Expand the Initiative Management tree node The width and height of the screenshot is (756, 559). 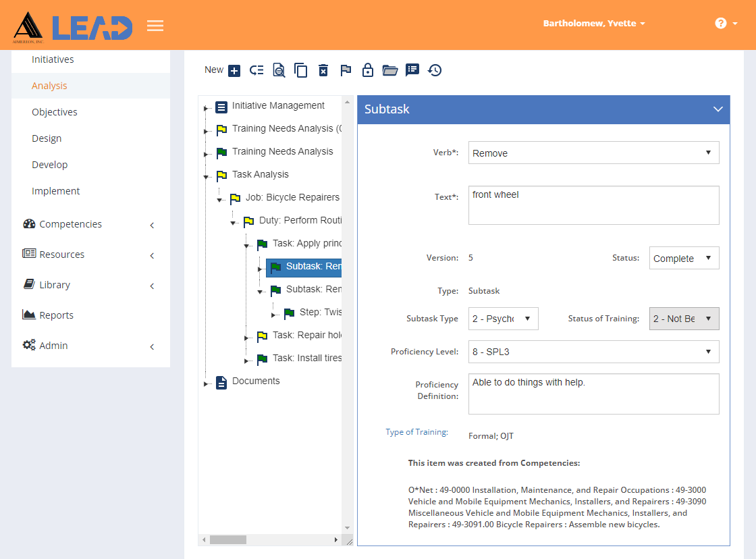[x=205, y=109]
